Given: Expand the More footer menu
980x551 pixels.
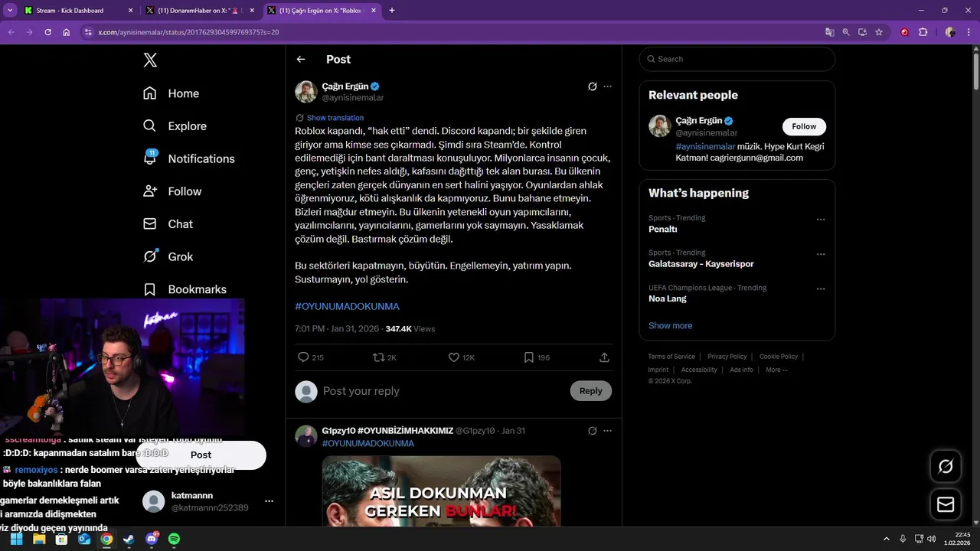Looking at the screenshot, I should click(x=776, y=370).
